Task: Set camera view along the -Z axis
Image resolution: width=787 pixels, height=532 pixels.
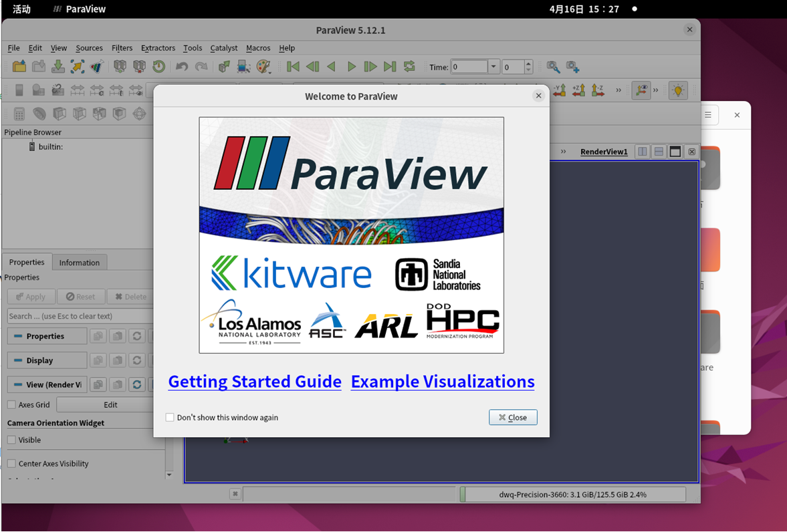Action: point(594,90)
